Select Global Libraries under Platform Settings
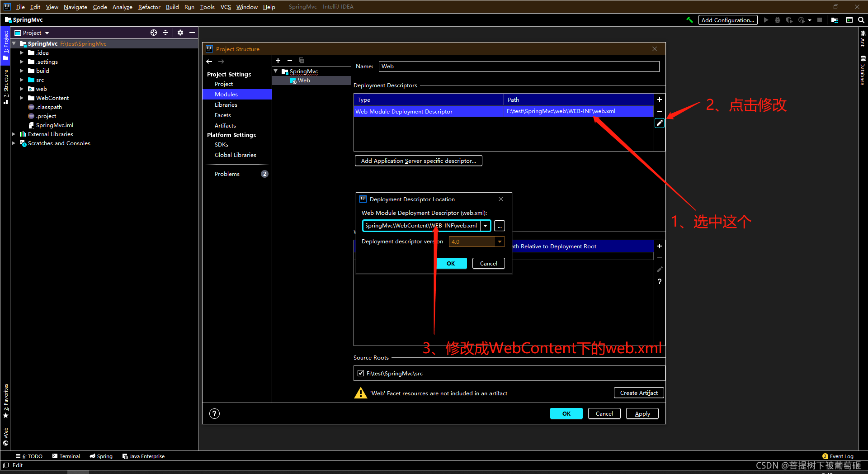Image resolution: width=868 pixels, height=474 pixels. [x=235, y=155]
